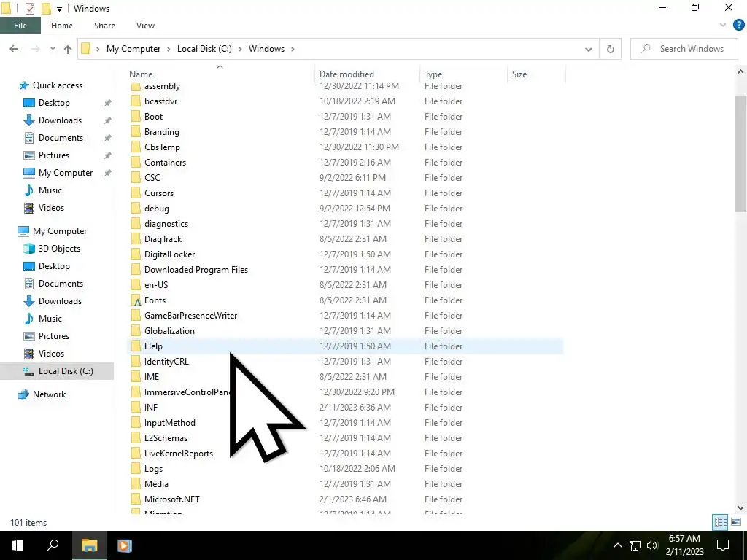Click the Search Windows input field
This screenshot has height=560, width=747.
(x=684, y=49)
